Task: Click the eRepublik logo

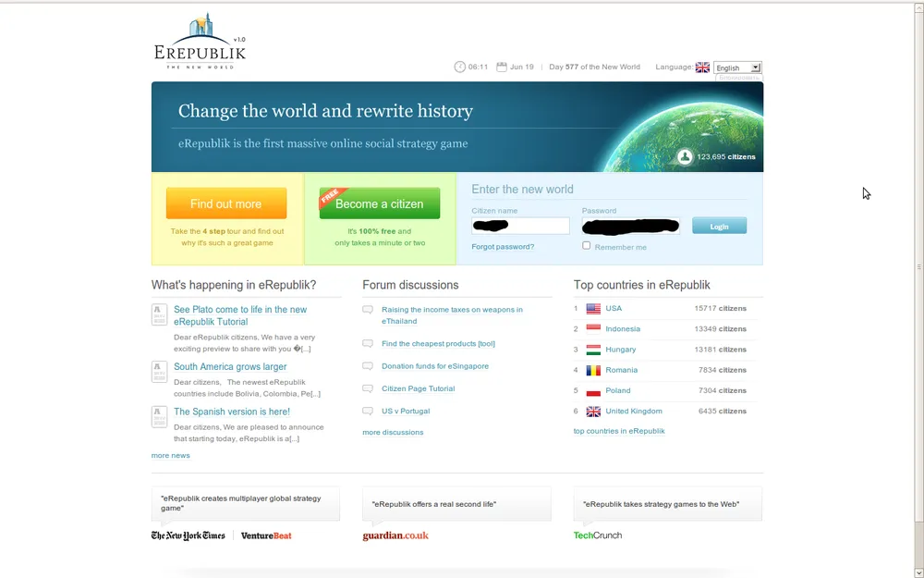Action: coord(200,42)
